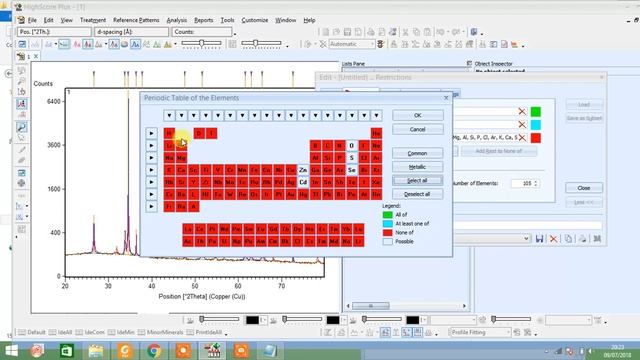The image size is (640, 360).
Task: Click the globe-shaped icon in display toolbar
Action: point(124,44)
